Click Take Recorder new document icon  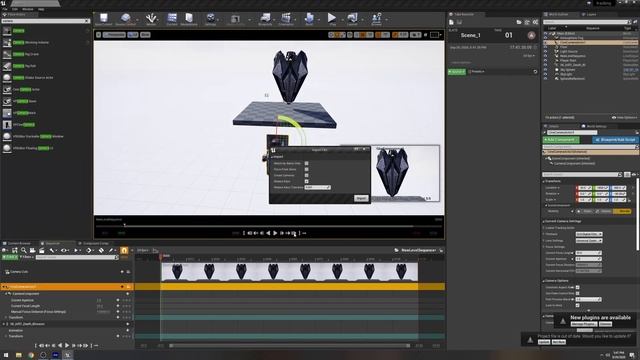(451, 22)
